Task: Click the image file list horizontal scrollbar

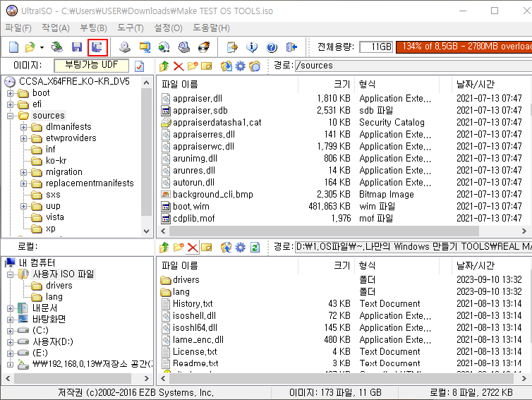Action: tap(324, 231)
